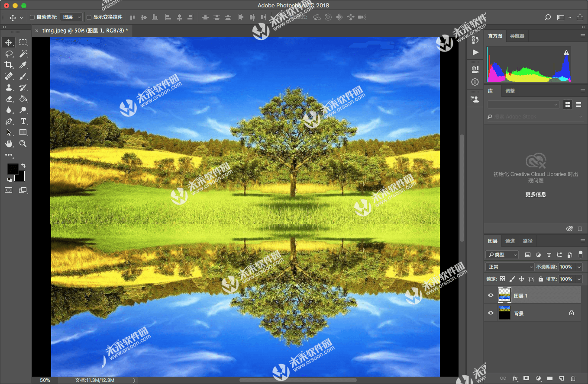Change the screen mode
Viewport: 588px width, 384px height.
click(x=23, y=190)
